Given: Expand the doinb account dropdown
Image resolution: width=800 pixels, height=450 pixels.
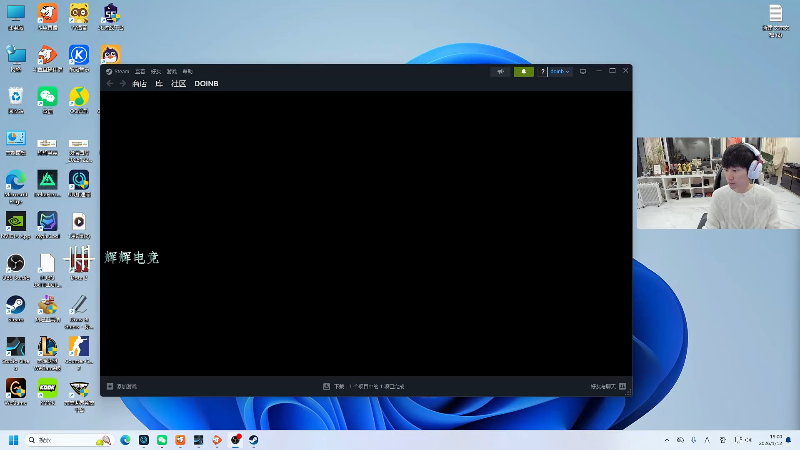Looking at the screenshot, I should tap(560, 71).
